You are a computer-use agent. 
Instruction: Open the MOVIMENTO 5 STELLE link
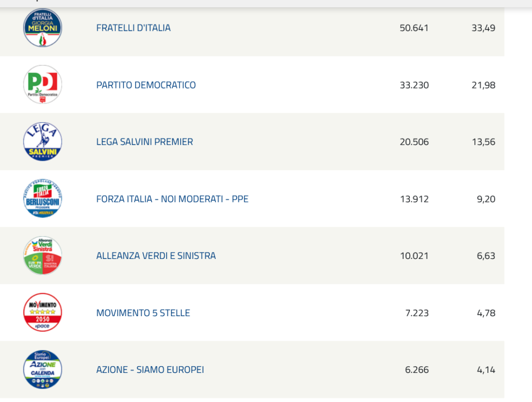click(143, 313)
